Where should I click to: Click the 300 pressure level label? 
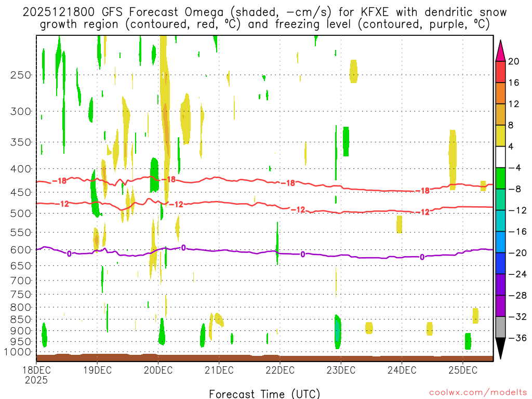(x=21, y=111)
